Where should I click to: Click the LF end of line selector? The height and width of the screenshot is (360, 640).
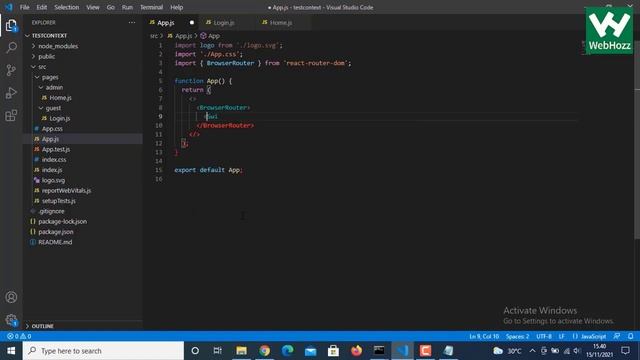click(562, 336)
